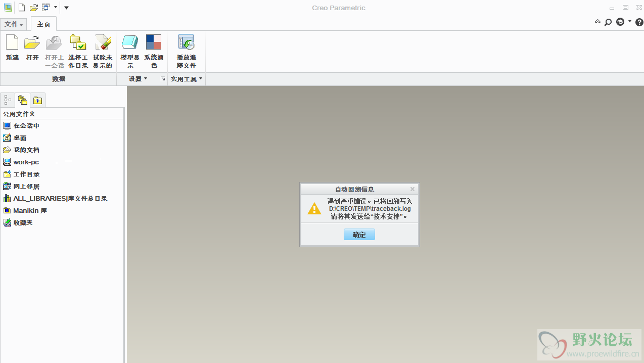
Task: Click the 新建 (New) file icon
Action: [x=12, y=42]
